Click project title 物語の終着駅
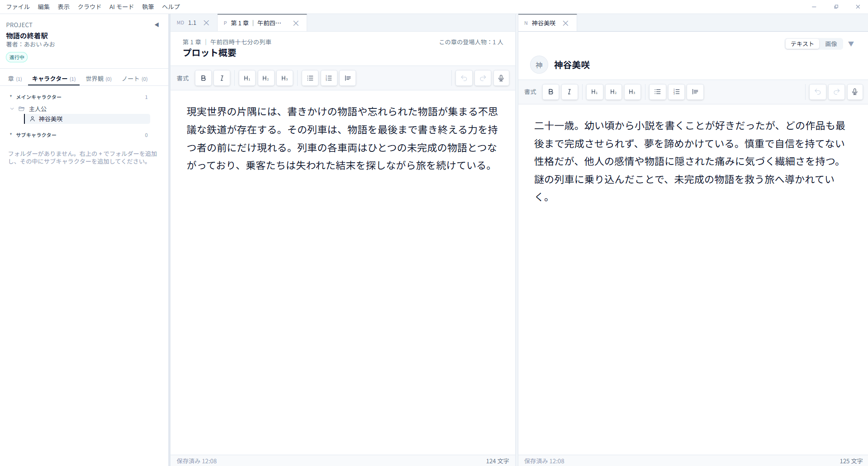 click(x=27, y=35)
